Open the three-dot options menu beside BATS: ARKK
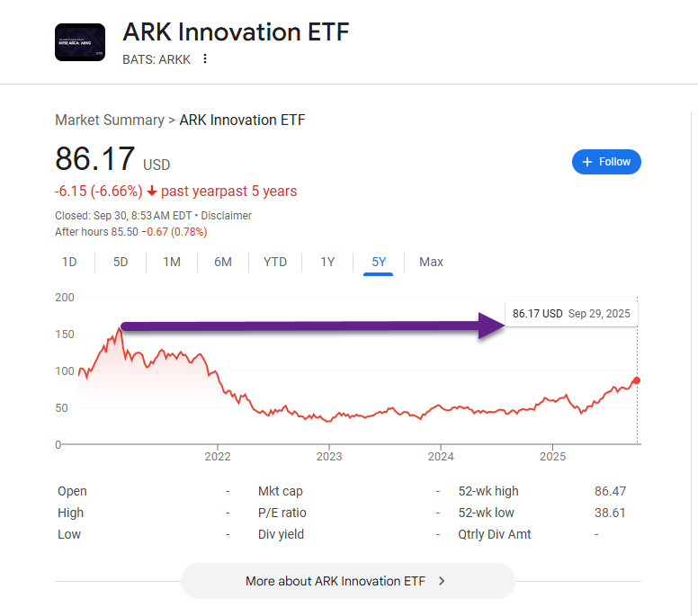698x616 pixels. tap(205, 59)
